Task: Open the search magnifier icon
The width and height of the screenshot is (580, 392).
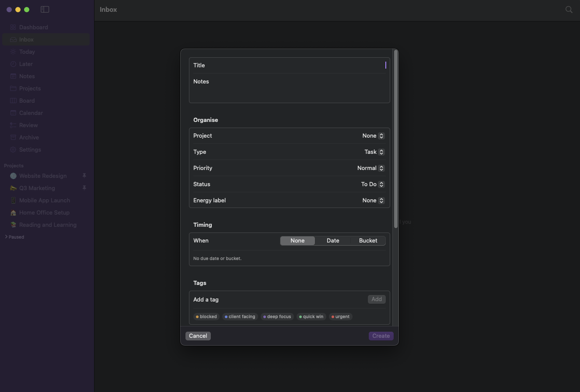Action: point(569,9)
